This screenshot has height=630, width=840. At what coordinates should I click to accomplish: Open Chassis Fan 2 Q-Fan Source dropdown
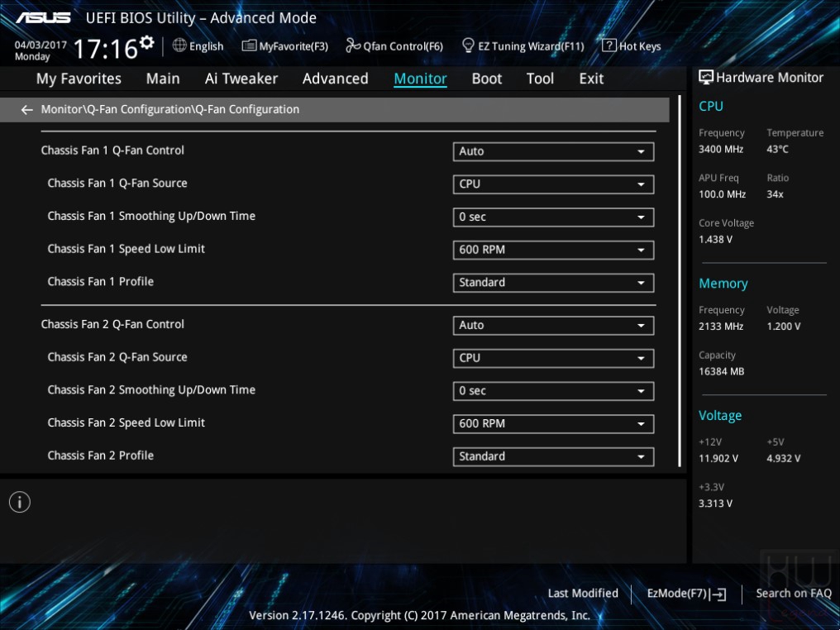[x=553, y=358]
